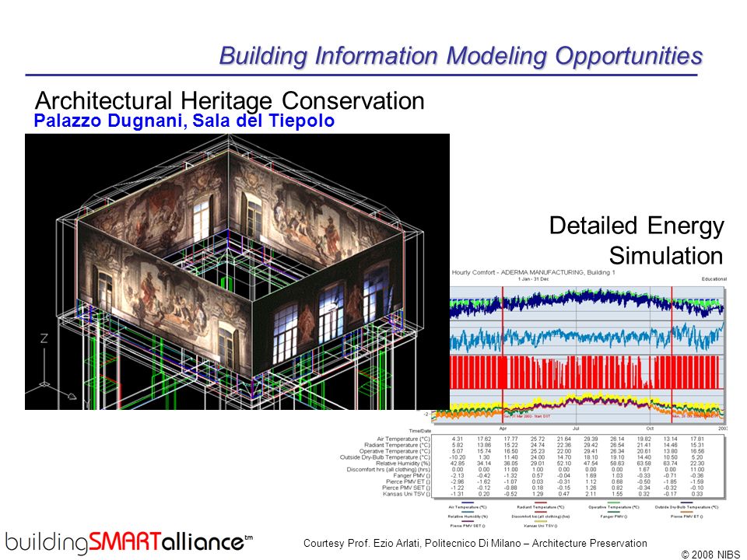Click the Z axis indicator in the model
Image resolution: width=747 pixels, height=560 pixels.
(x=44, y=338)
